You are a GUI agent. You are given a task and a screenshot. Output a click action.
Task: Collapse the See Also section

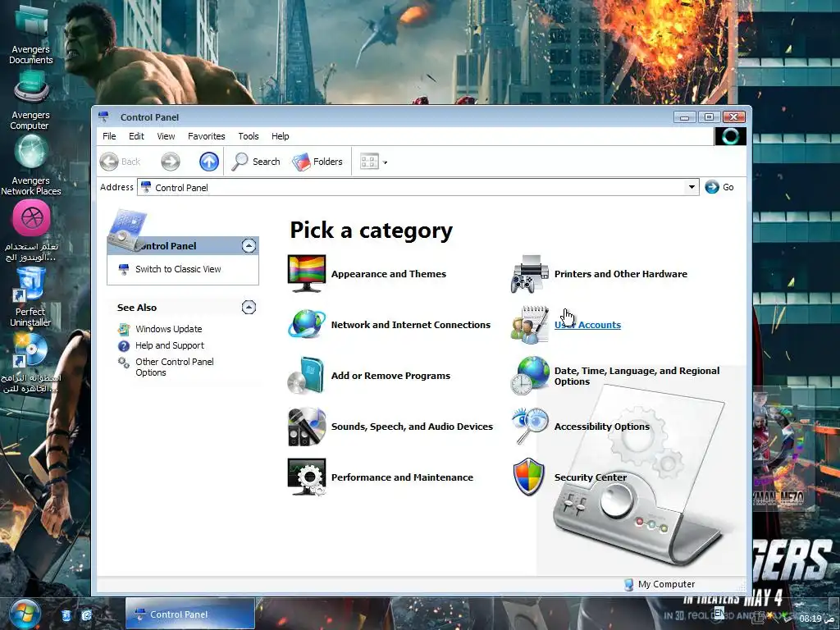point(249,307)
